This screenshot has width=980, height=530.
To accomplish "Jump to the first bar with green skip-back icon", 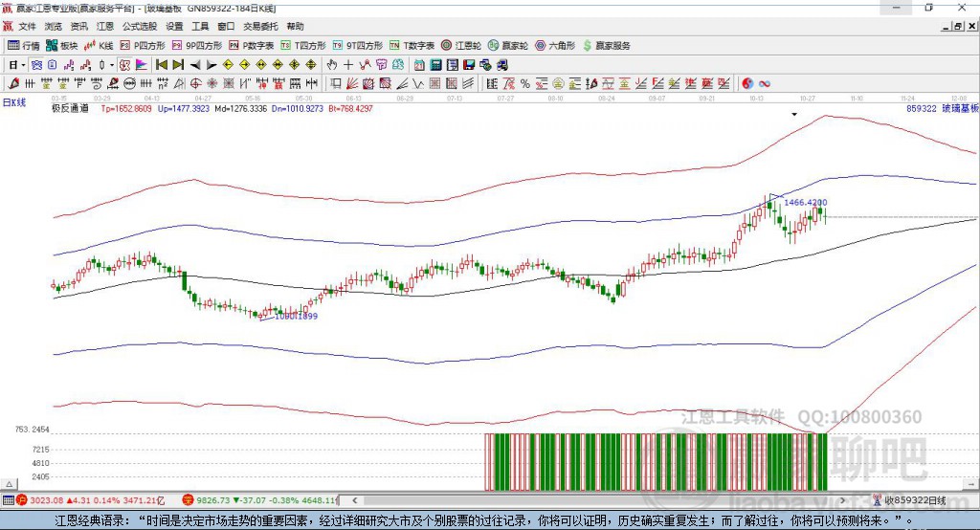I will pyautogui.click(x=162, y=64).
